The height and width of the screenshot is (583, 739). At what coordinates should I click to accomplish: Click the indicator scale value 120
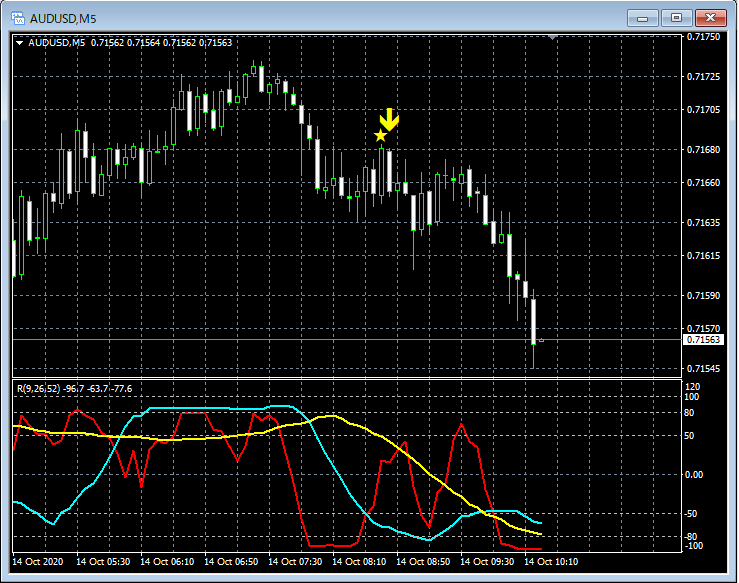click(x=692, y=387)
